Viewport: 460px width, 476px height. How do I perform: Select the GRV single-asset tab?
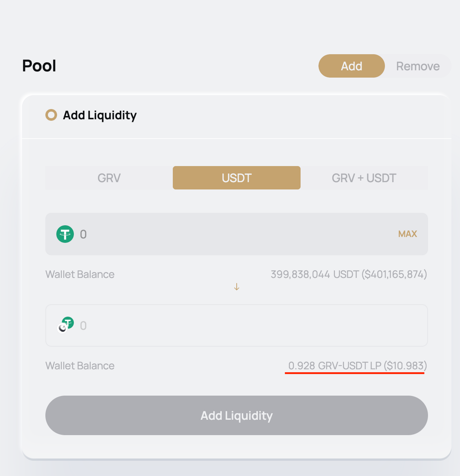(109, 178)
